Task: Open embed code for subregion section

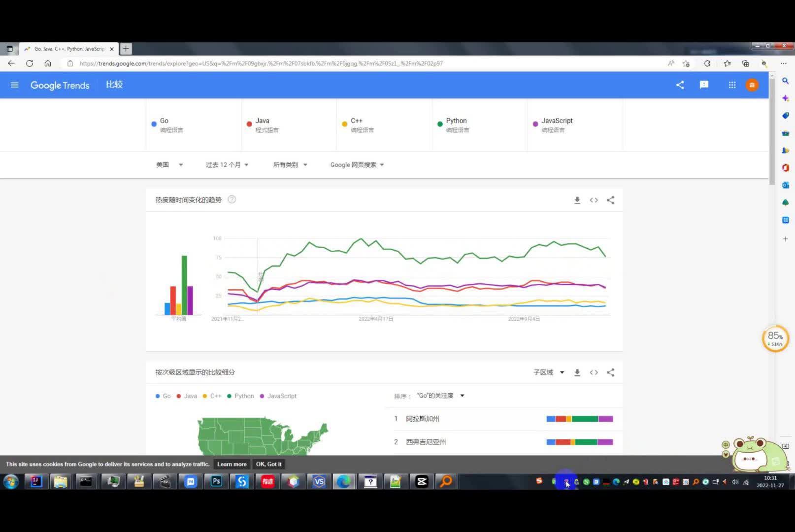Action: tap(594, 372)
